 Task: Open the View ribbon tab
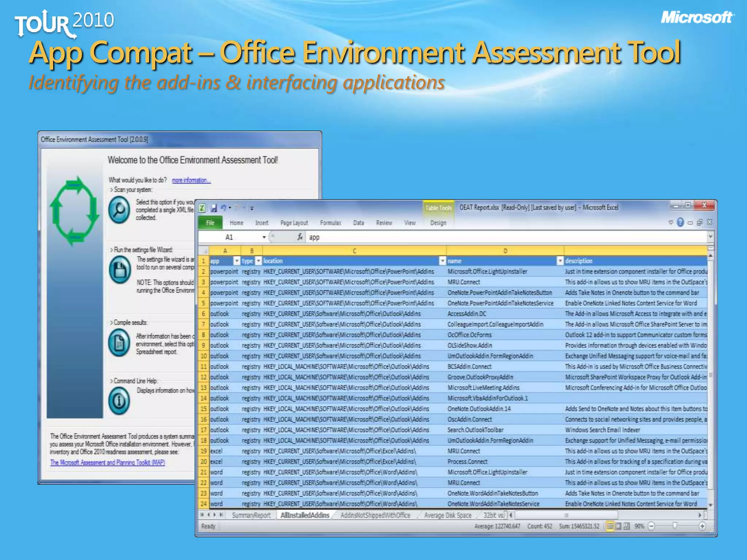410,223
